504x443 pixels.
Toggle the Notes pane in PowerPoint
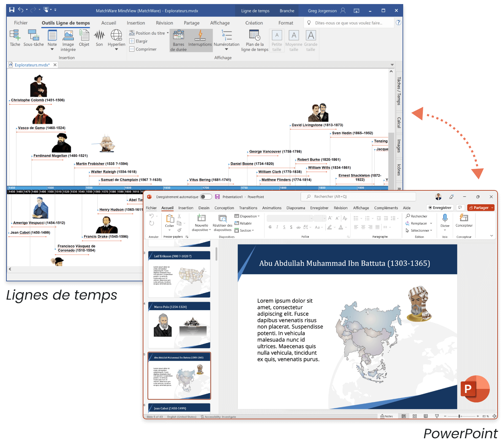[387, 416]
